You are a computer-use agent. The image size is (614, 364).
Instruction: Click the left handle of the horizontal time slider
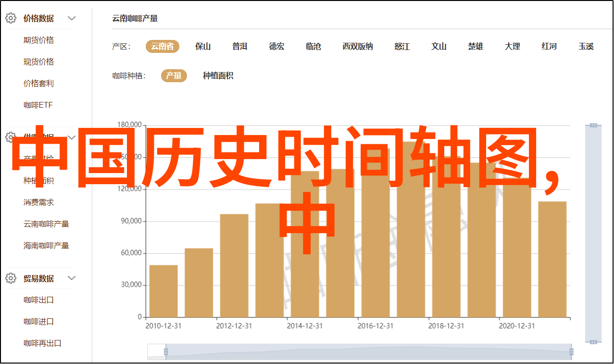click(x=166, y=352)
